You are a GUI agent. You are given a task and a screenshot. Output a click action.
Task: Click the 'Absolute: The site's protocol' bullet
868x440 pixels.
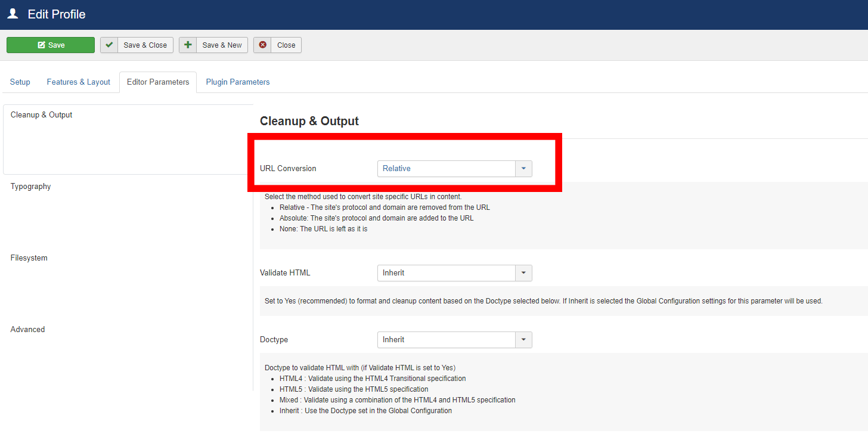coord(377,218)
